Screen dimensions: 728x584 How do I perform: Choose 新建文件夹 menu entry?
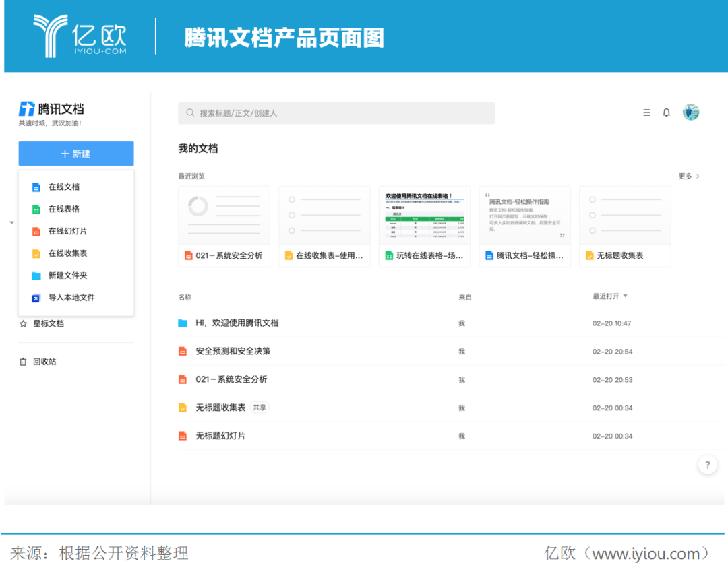[x=76, y=275]
